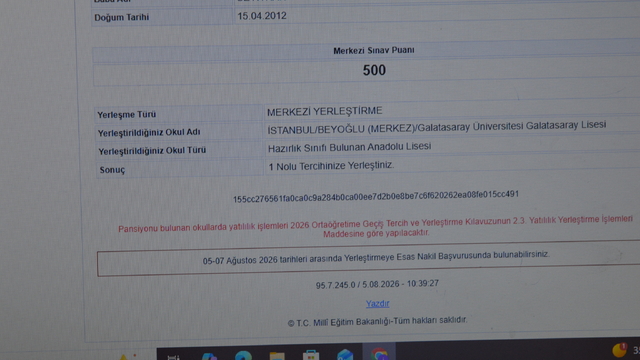Select the birth date 15.04.2012
This screenshot has width=640, height=360.
(x=262, y=16)
